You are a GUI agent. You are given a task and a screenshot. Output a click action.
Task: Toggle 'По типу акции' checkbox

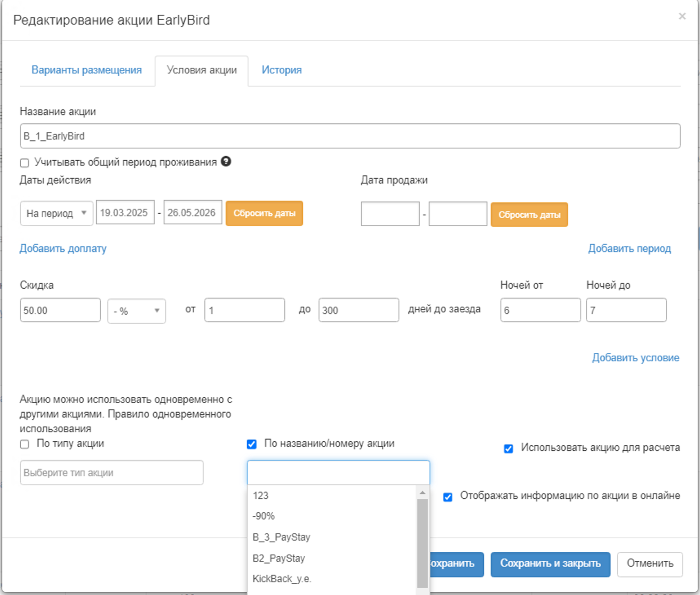[25, 444]
